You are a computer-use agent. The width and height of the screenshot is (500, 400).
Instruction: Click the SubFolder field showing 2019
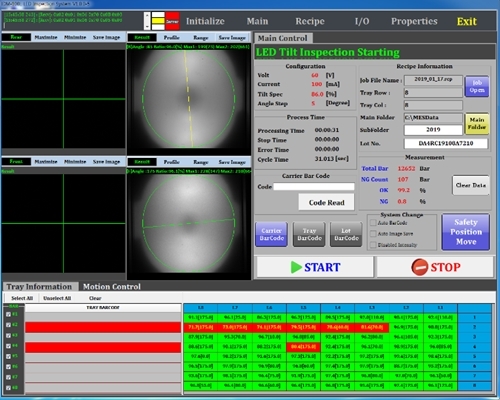click(433, 130)
